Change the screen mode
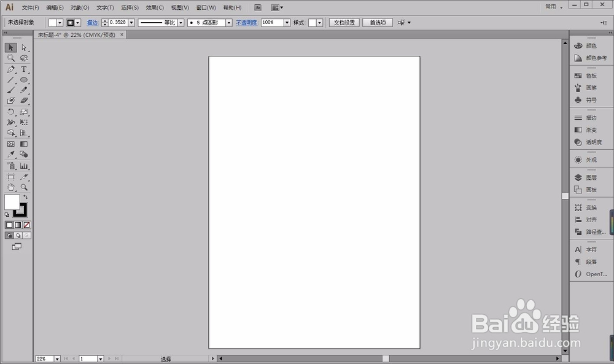The width and height of the screenshot is (614, 364). click(17, 247)
